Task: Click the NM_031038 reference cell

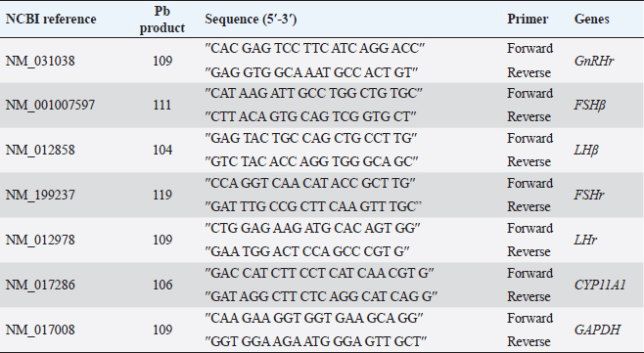Action: 40,61
